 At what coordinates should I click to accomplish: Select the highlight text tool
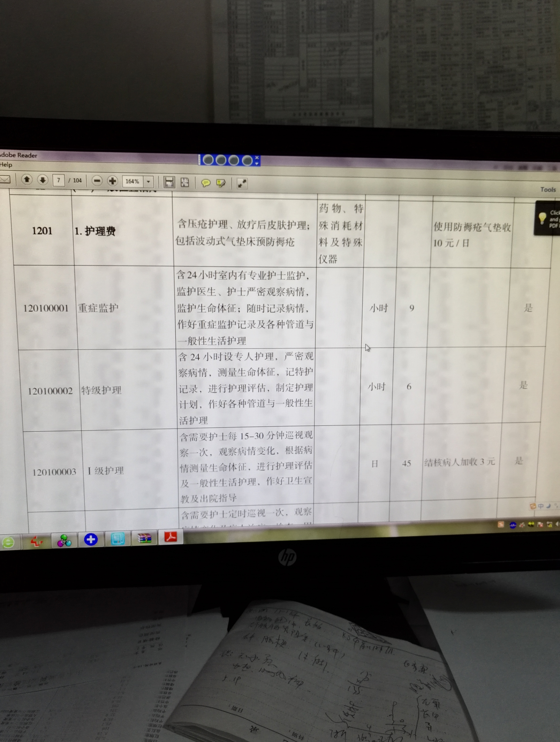click(221, 183)
